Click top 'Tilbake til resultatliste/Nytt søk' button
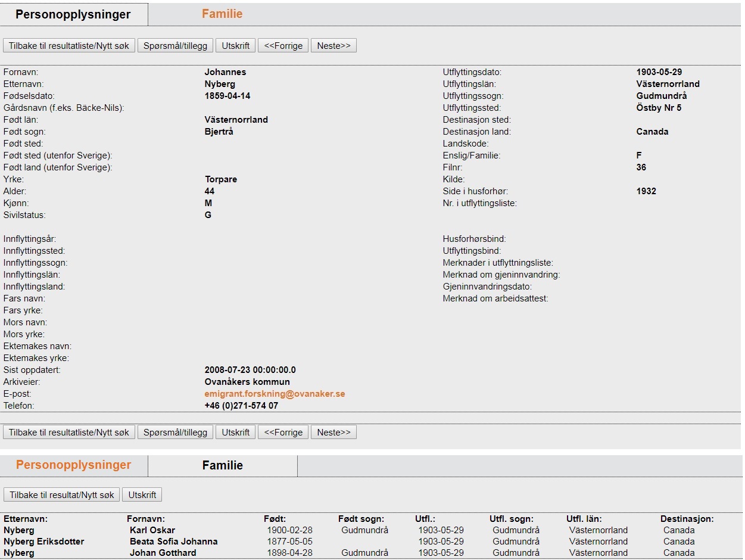This screenshot has height=560, width=745. point(69,45)
